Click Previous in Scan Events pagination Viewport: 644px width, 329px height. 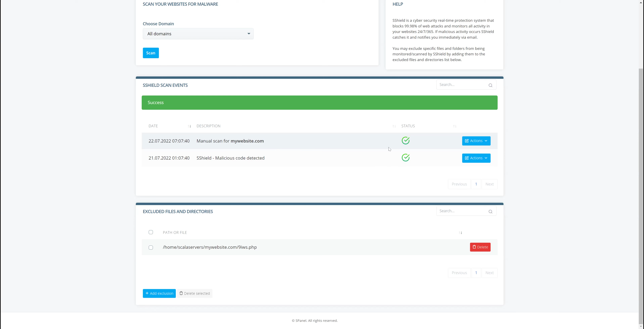point(459,184)
